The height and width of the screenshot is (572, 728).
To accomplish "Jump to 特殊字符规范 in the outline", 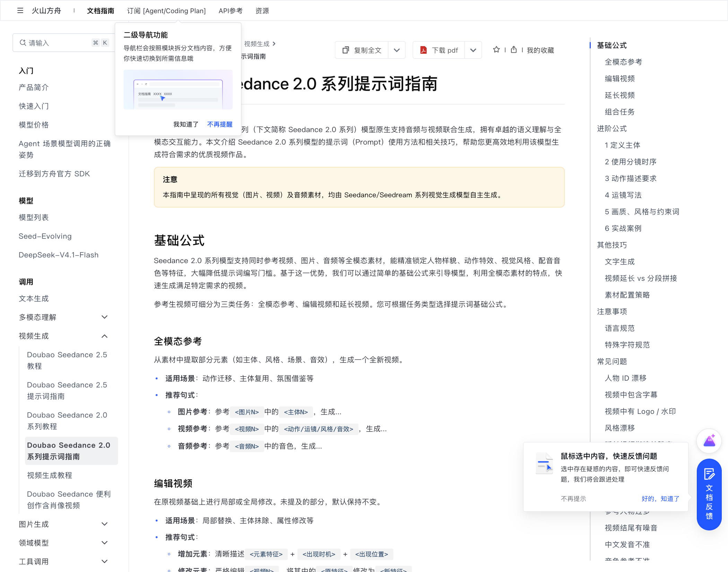I will point(627,345).
